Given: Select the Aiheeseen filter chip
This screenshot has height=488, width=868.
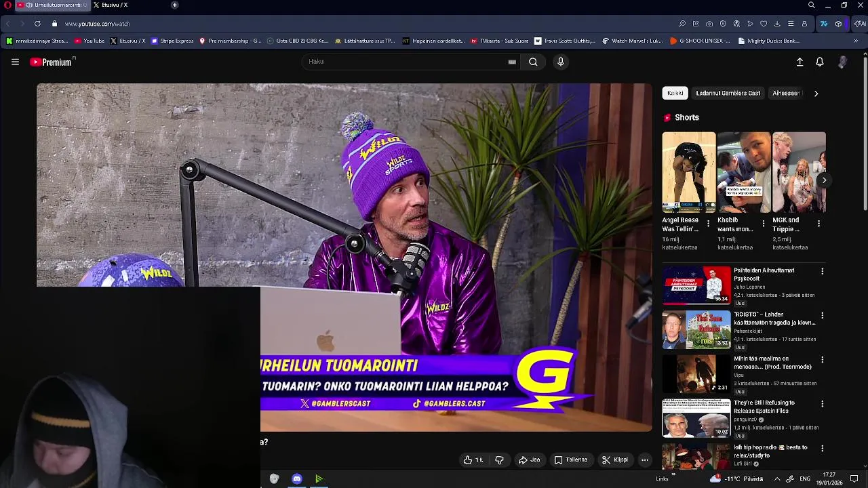Looking at the screenshot, I should (787, 93).
